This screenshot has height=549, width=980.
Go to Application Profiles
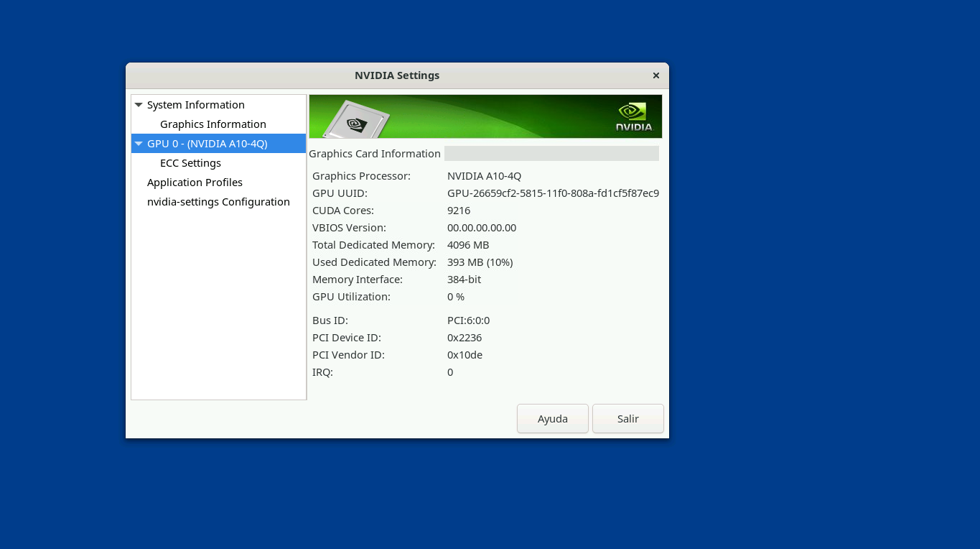(195, 183)
